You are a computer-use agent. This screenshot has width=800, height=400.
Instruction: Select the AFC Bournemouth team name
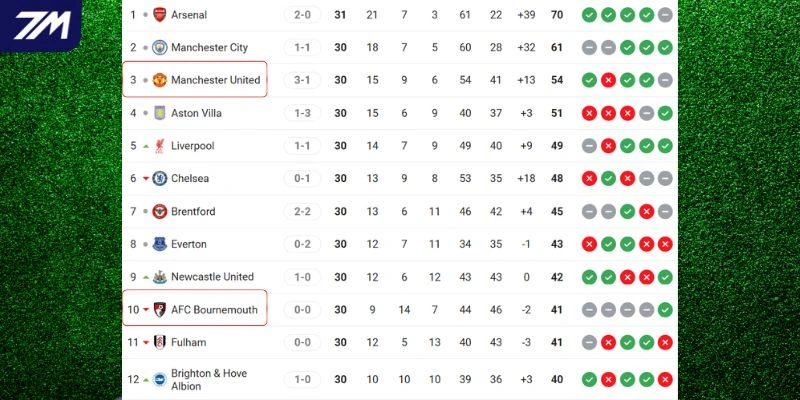[x=215, y=310]
